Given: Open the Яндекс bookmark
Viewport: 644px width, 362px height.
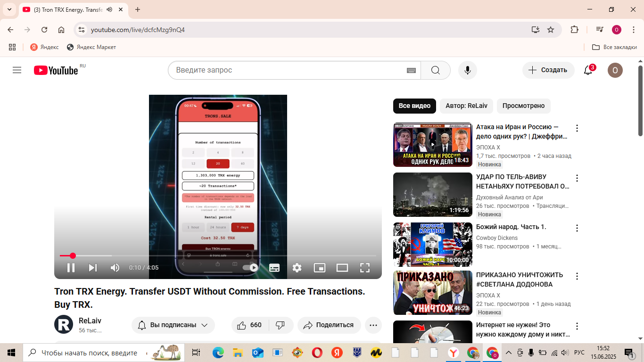Looking at the screenshot, I should pyautogui.click(x=44, y=47).
